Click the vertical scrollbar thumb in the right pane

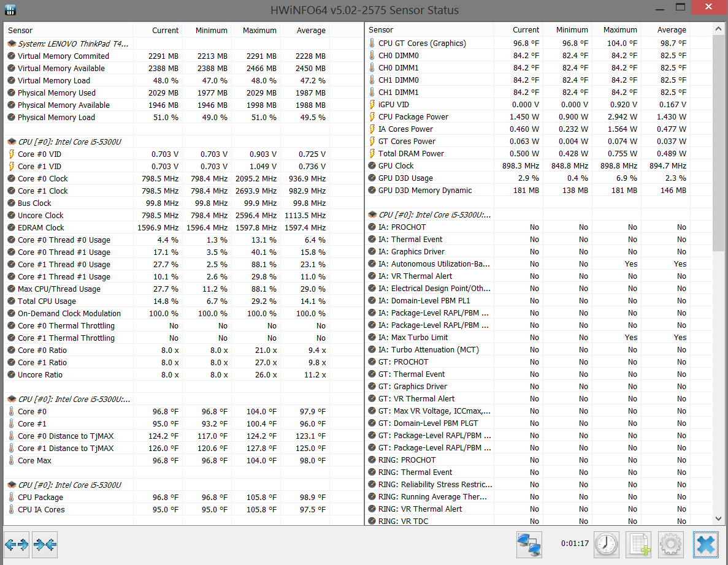718,143
